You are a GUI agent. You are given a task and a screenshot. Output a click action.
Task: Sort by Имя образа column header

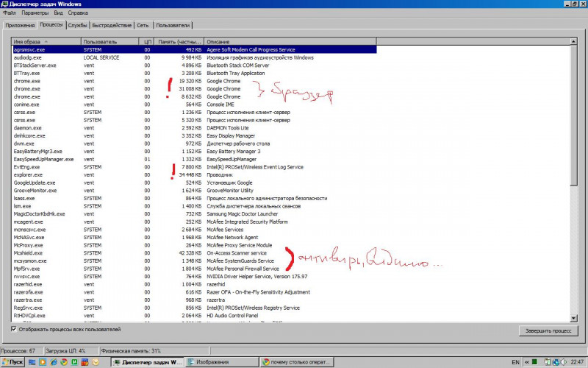(46, 42)
